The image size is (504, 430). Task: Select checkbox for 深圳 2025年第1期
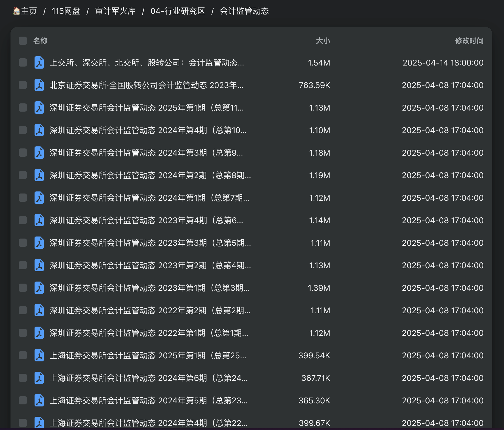pos(23,108)
